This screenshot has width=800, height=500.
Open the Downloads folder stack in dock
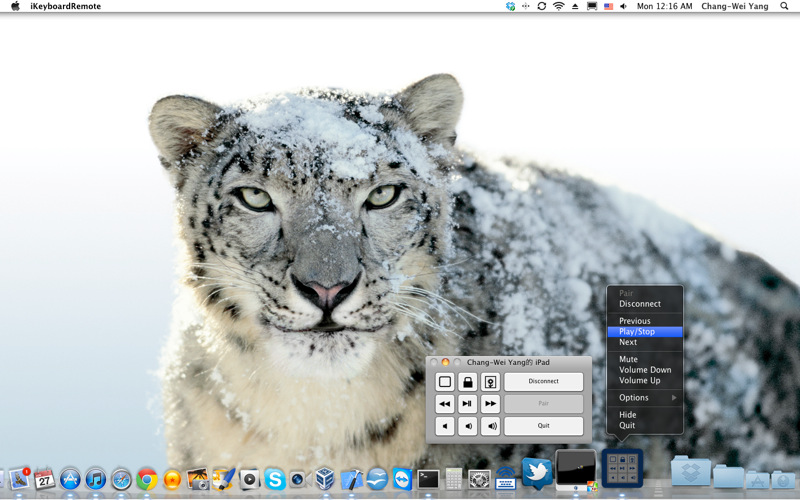pyautogui.click(x=783, y=480)
